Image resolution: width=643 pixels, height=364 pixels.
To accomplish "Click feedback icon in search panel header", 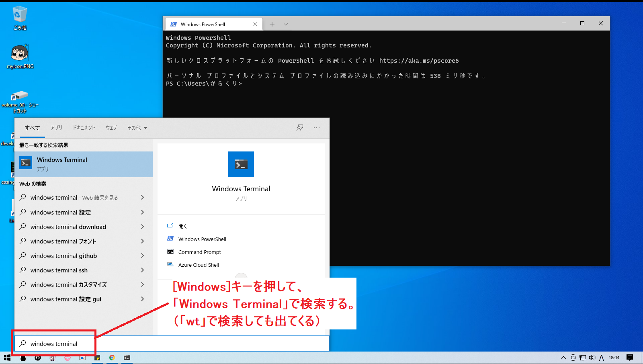I will coord(300,128).
